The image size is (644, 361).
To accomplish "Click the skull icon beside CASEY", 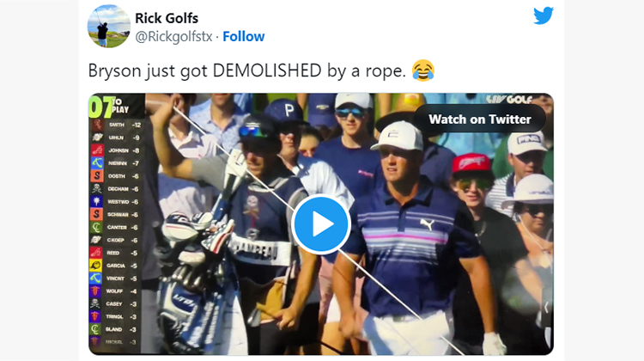I will pos(95,304).
